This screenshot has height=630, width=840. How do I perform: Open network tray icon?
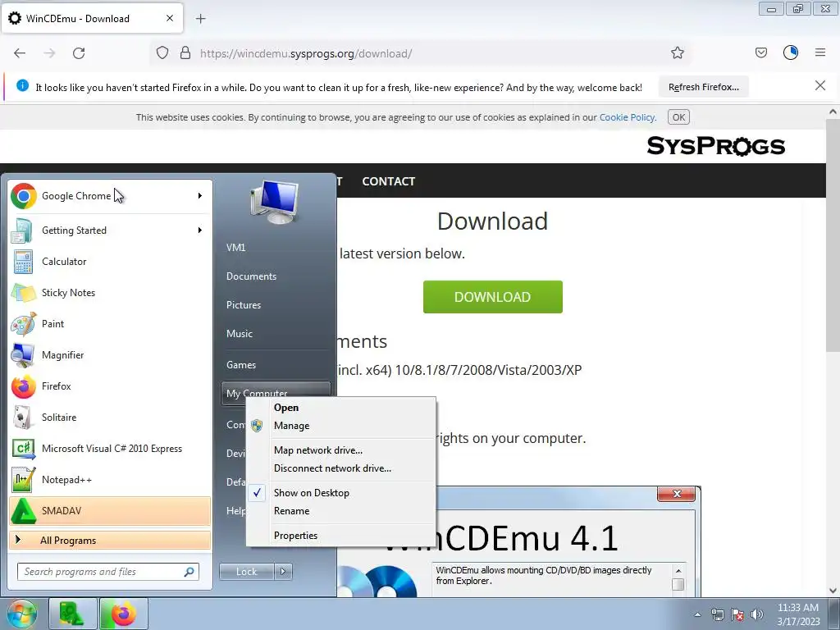(x=717, y=614)
